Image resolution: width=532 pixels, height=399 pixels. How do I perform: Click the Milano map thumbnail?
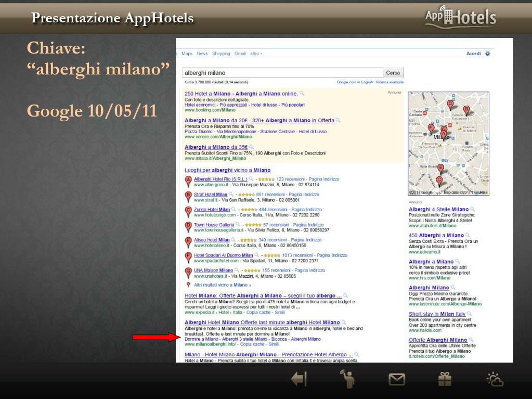[x=448, y=144]
